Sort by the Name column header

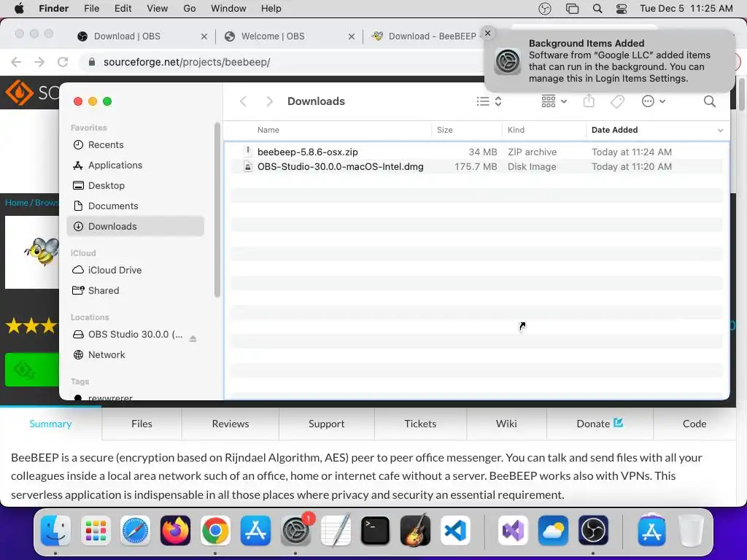pyautogui.click(x=268, y=130)
